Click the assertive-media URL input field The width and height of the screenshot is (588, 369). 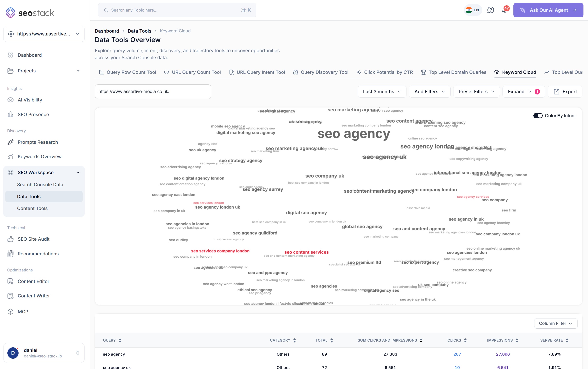pyautogui.click(x=153, y=92)
